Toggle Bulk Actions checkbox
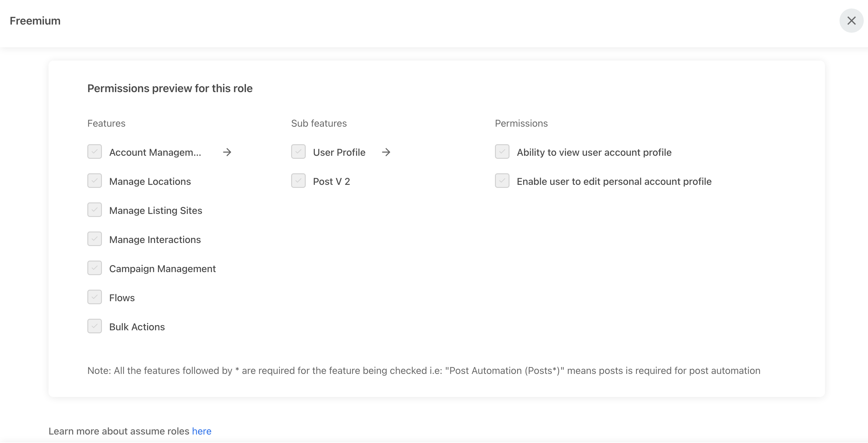 [95, 326]
